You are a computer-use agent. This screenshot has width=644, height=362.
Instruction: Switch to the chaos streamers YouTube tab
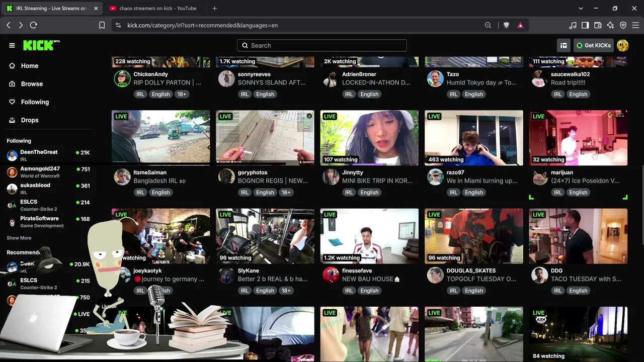pyautogui.click(x=153, y=9)
